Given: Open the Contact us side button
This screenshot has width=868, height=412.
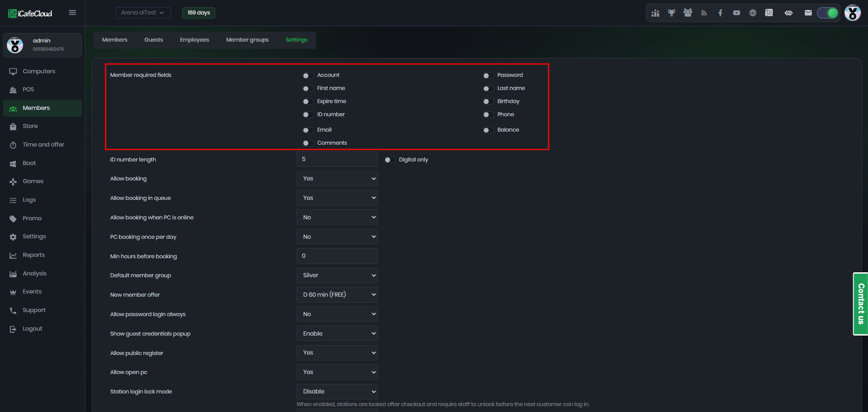Looking at the screenshot, I should [860, 304].
